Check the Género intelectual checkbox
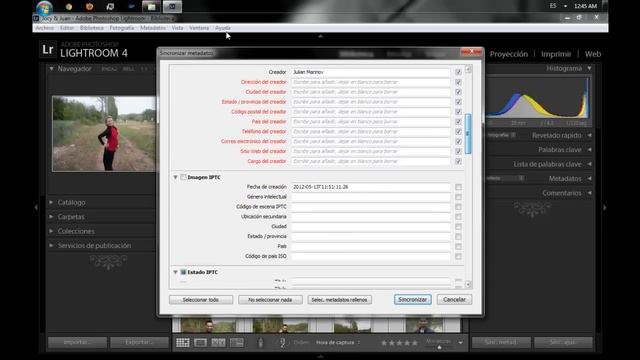The height and width of the screenshot is (360, 640). click(x=458, y=197)
